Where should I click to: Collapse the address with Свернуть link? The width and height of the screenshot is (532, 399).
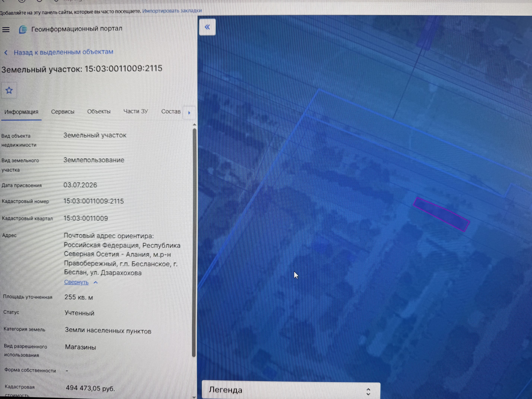pyautogui.click(x=76, y=282)
